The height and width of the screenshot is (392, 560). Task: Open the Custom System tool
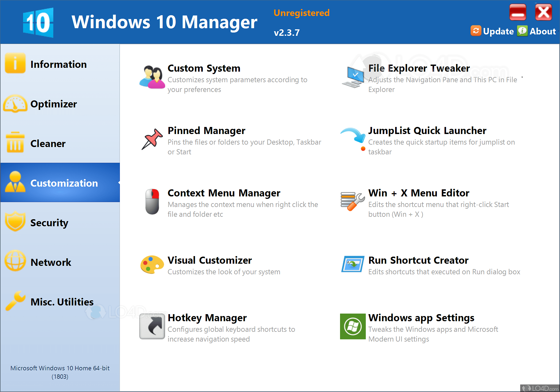click(x=204, y=68)
